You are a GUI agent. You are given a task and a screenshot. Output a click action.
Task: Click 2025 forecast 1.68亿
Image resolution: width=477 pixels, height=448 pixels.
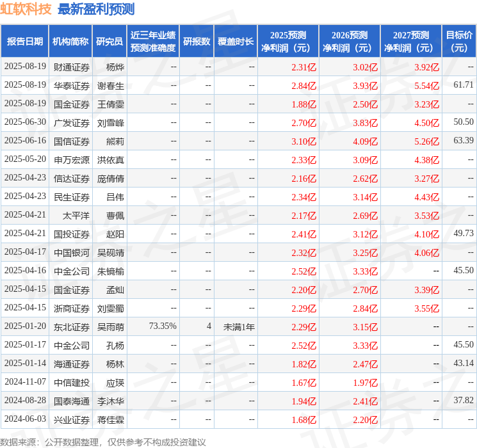[304, 419]
